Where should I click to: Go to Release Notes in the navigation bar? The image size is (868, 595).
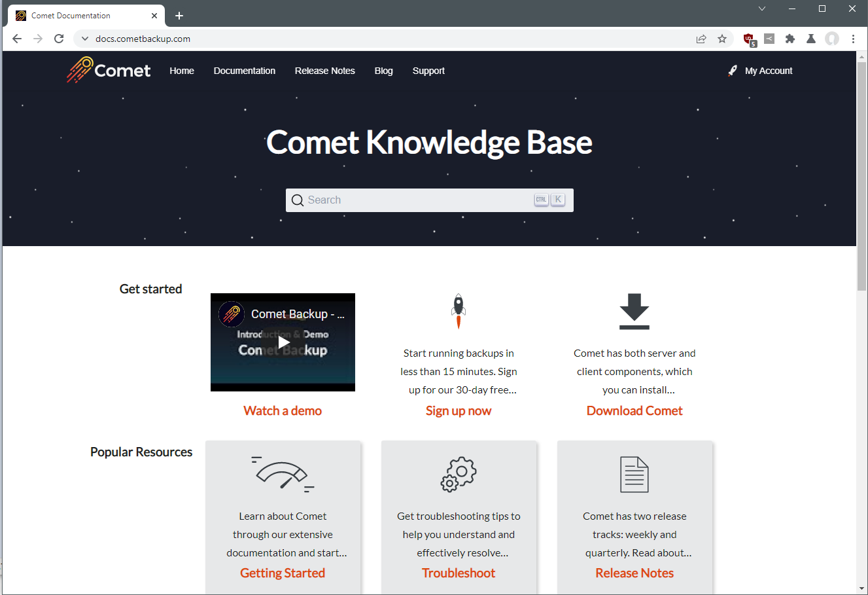324,71
